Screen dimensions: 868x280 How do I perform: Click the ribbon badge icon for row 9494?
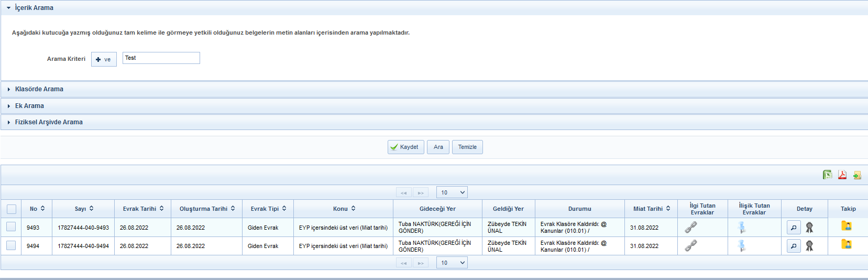pyautogui.click(x=809, y=246)
